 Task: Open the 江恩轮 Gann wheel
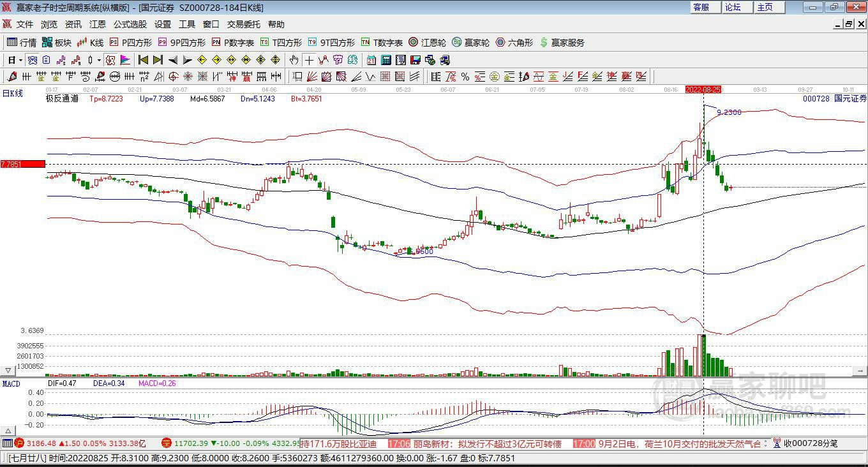click(x=427, y=43)
